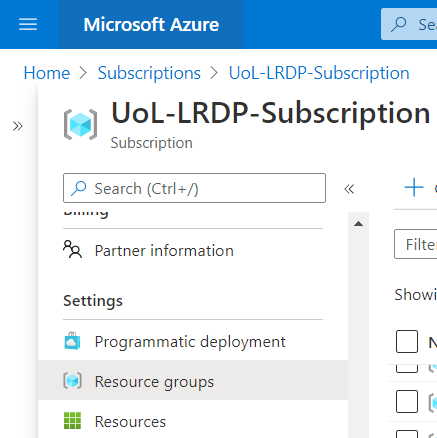Screen dimensions: 437x438
Task: Focus the Search (Ctrl+/) menu field
Action: (194, 188)
